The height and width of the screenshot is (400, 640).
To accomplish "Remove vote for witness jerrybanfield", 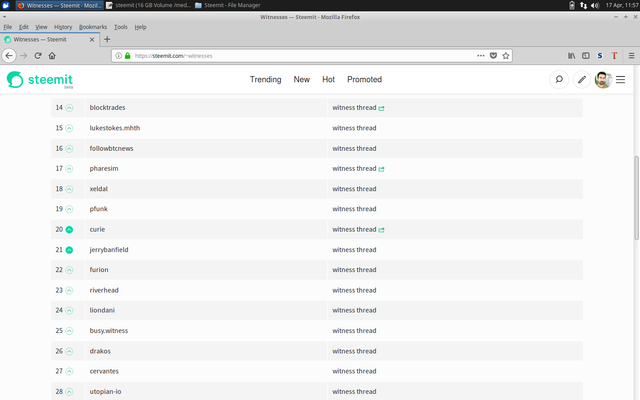I will [69, 250].
